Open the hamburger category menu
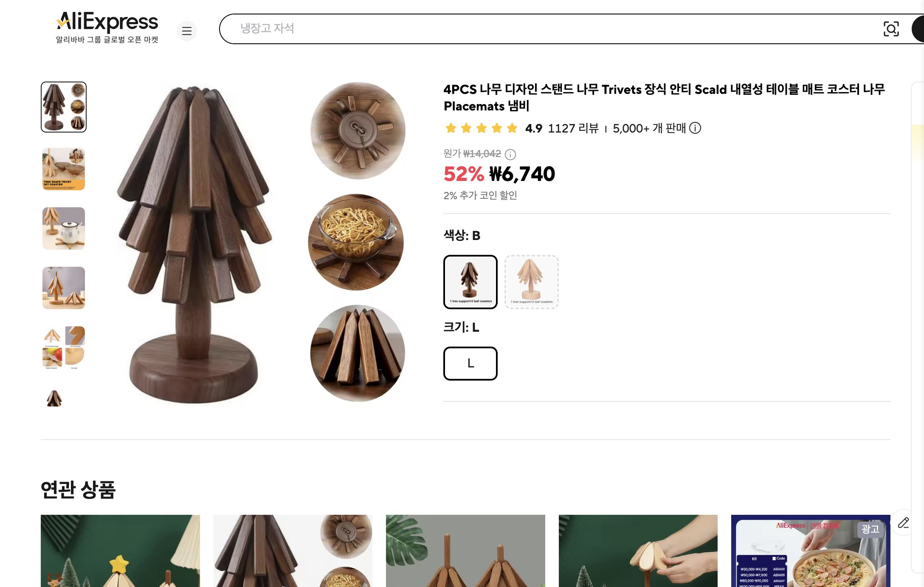This screenshot has height=587, width=924. pos(187,31)
